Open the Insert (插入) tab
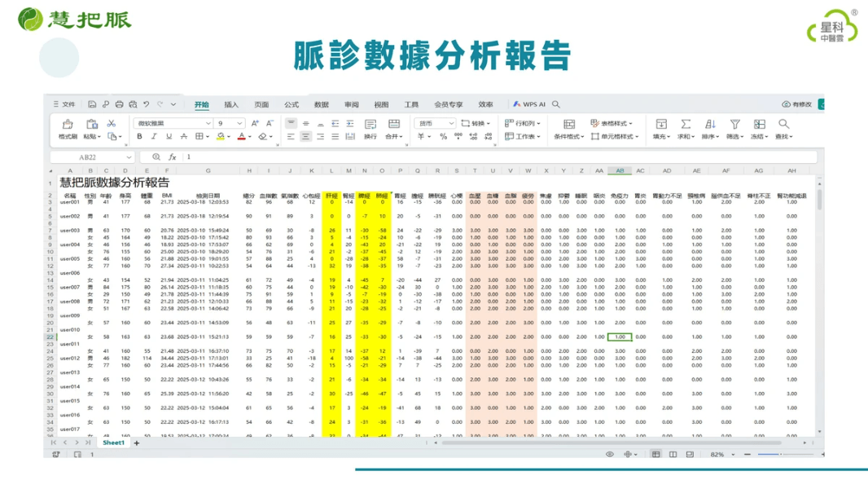This screenshot has height=489, width=868. 231,104
